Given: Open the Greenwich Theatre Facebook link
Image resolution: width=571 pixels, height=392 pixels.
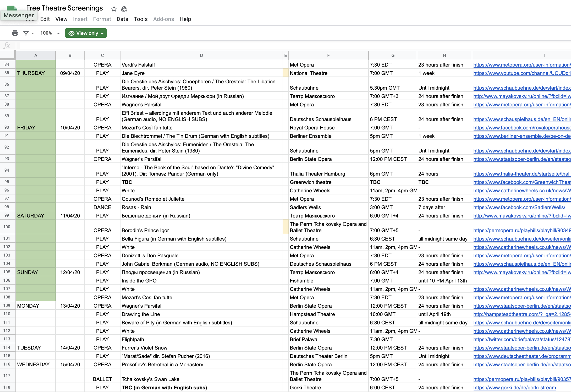Looking at the screenshot, I should point(522,182).
